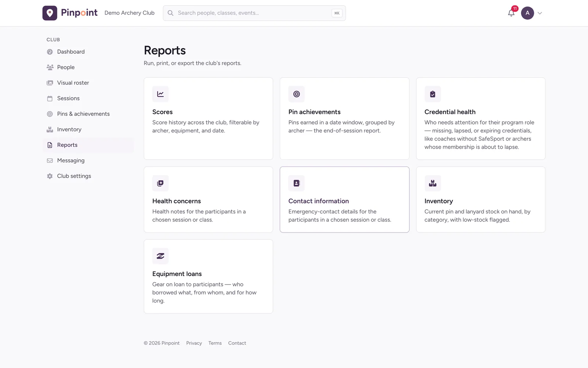588x368 pixels.
Task: Click the Pins & achievements target icon
Action: tap(50, 114)
